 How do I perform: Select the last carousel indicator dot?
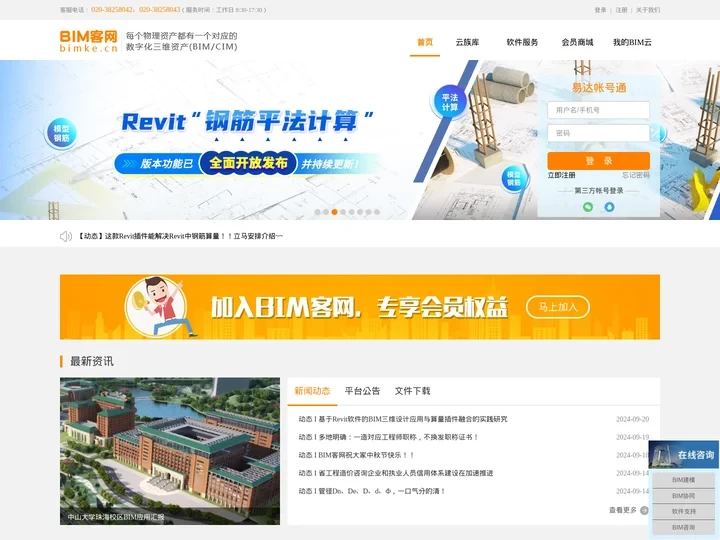click(377, 212)
